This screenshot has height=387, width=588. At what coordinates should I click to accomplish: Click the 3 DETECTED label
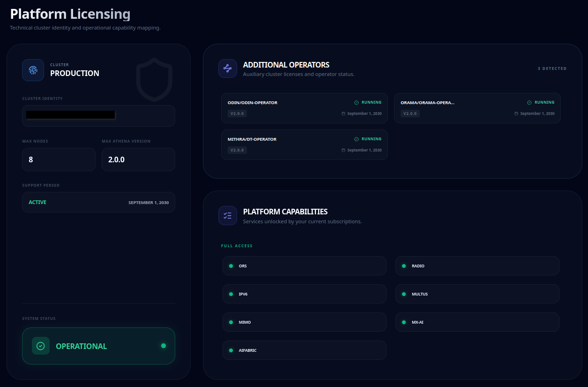pos(552,68)
